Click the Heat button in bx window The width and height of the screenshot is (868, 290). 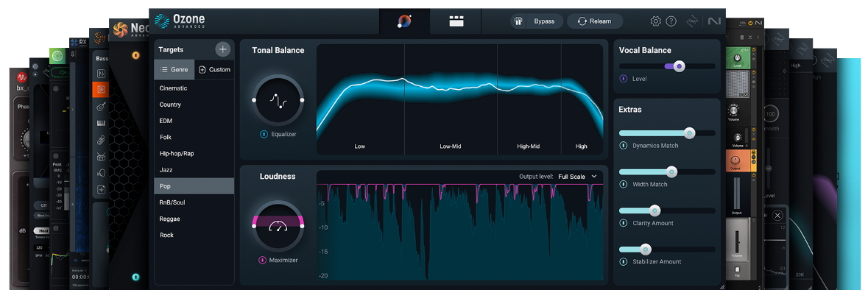42,231
